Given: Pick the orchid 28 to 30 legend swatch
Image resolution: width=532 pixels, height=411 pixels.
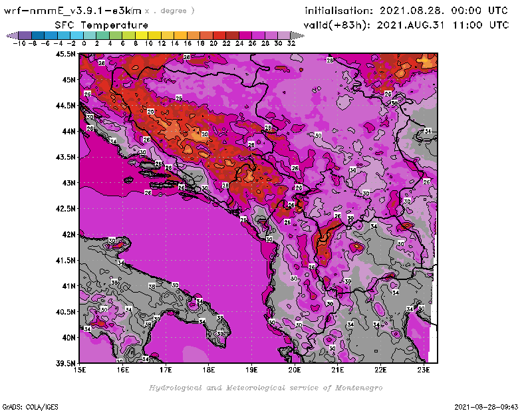Looking at the screenshot, I should point(271,36).
